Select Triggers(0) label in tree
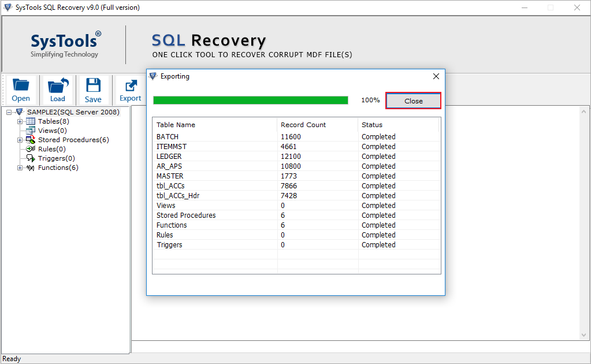The width and height of the screenshot is (591, 364). click(57, 158)
